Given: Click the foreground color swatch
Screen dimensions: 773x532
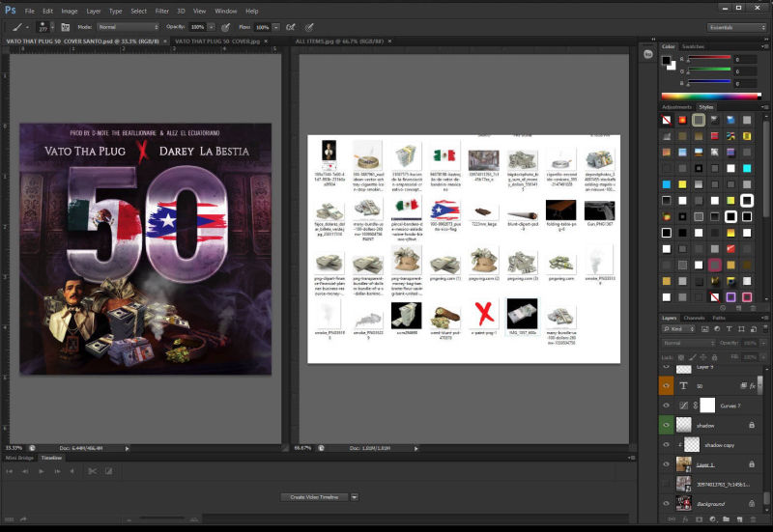Looking at the screenshot, I should (x=666, y=61).
